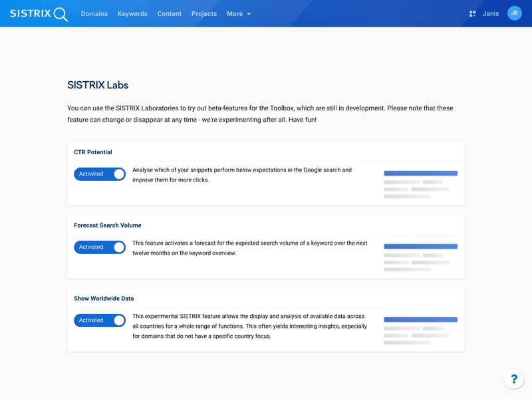
Task: Select the Content navigation item
Action: click(169, 13)
